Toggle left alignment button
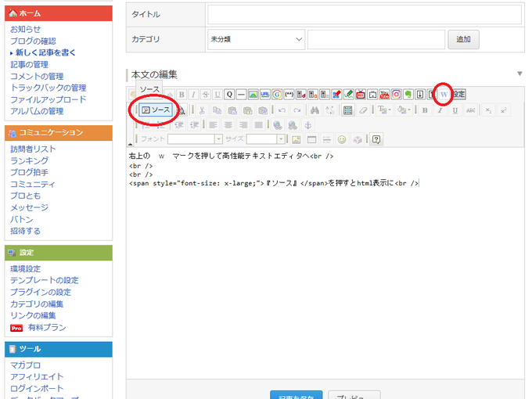Screen dimensions: 532x399 [213, 125]
